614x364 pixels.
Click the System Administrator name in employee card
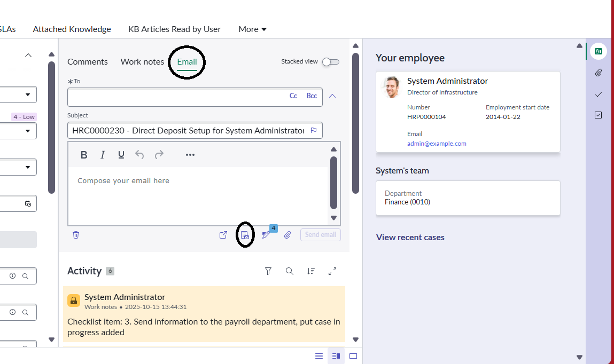click(447, 81)
